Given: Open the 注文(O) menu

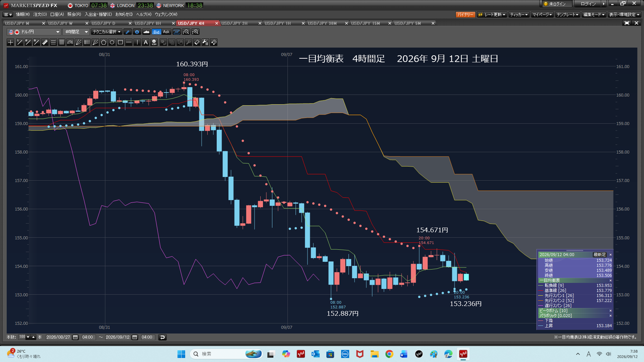Looking at the screenshot, I should [x=40, y=15].
